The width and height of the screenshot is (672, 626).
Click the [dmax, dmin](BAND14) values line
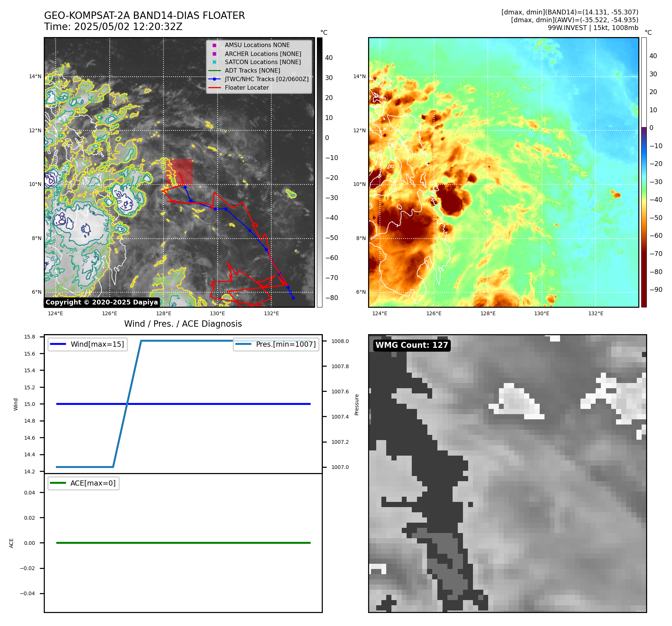(x=570, y=12)
